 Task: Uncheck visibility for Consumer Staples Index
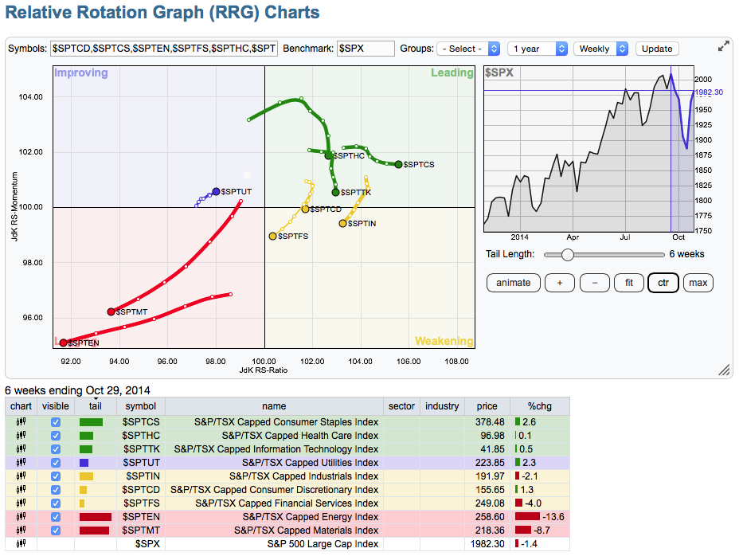pyautogui.click(x=56, y=422)
